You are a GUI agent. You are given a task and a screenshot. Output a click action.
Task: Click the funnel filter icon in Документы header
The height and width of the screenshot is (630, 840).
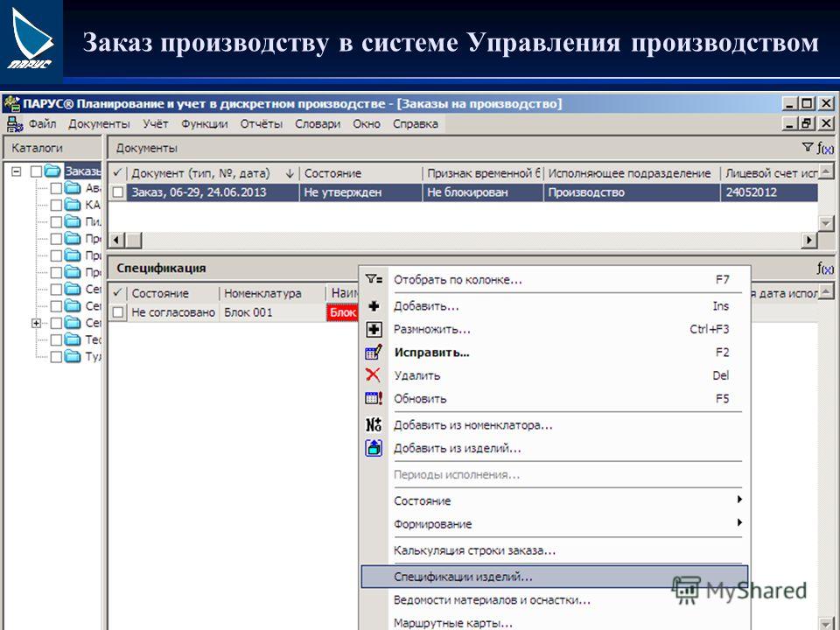click(808, 147)
